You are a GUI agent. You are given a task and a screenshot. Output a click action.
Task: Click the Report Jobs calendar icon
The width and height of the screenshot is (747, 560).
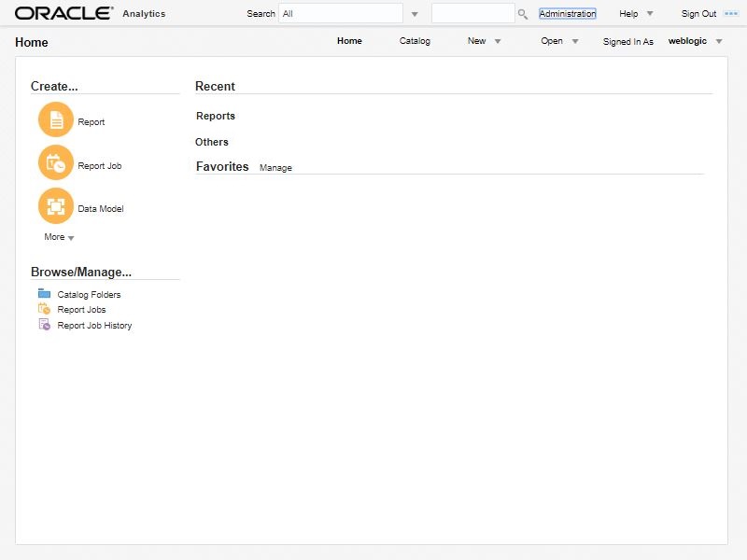[44, 309]
